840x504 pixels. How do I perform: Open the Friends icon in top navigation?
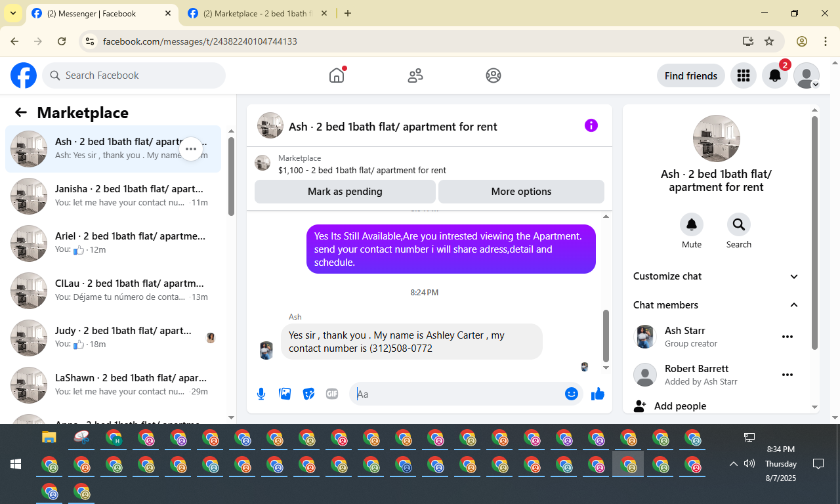tap(415, 75)
